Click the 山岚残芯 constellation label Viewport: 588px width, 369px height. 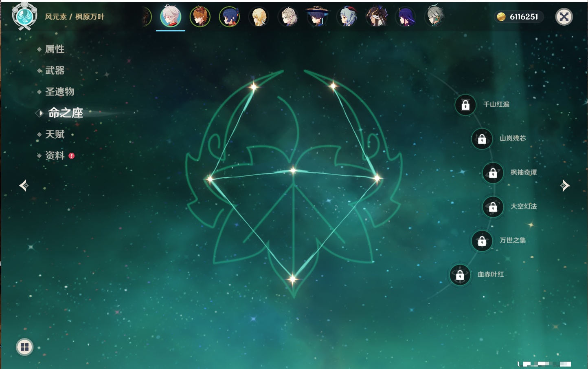click(513, 138)
